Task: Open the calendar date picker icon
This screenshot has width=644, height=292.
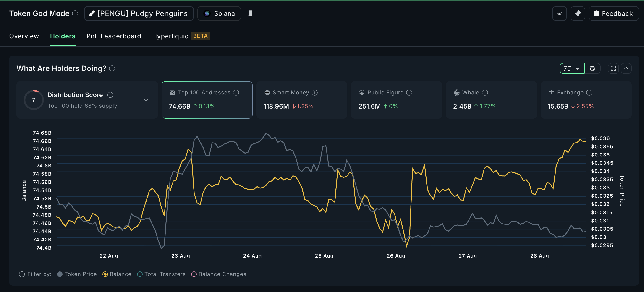Action: point(592,68)
